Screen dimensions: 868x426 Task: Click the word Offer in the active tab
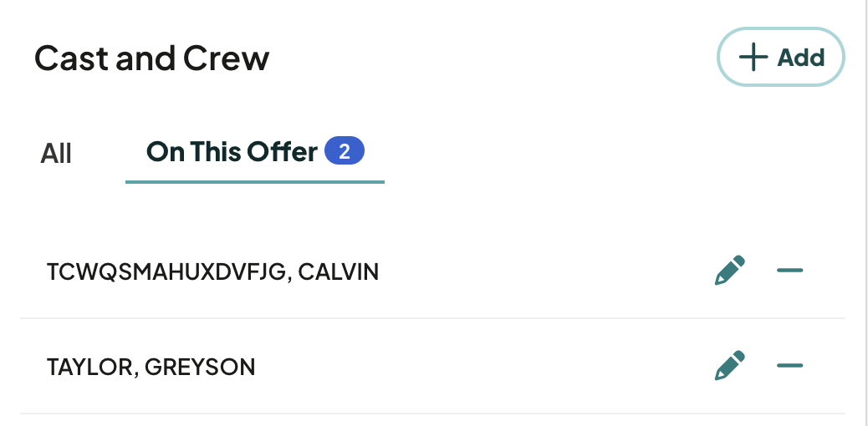(283, 151)
